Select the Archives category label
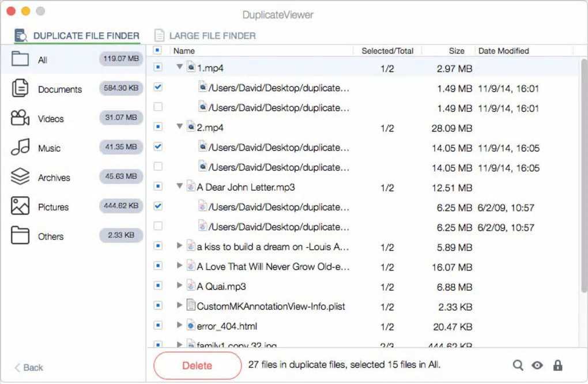The image size is (588, 384). click(x=54, y=178)
